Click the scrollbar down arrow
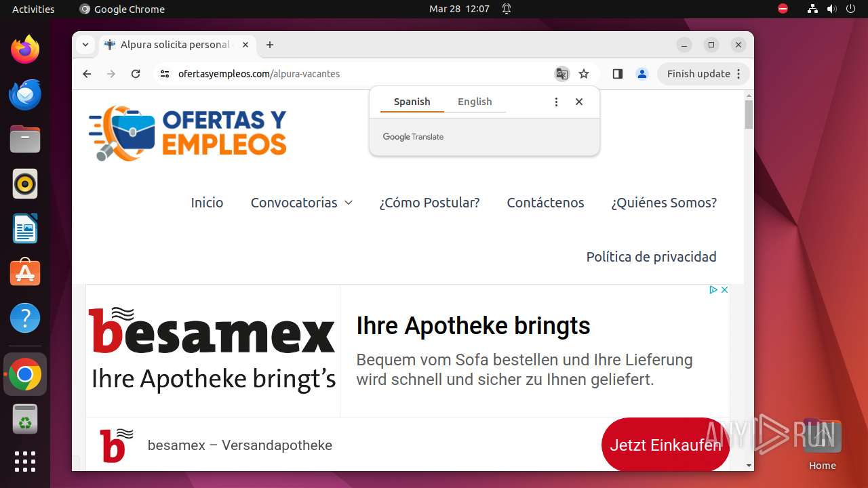This screenshot has height=488, width=868. pos(749,466)
